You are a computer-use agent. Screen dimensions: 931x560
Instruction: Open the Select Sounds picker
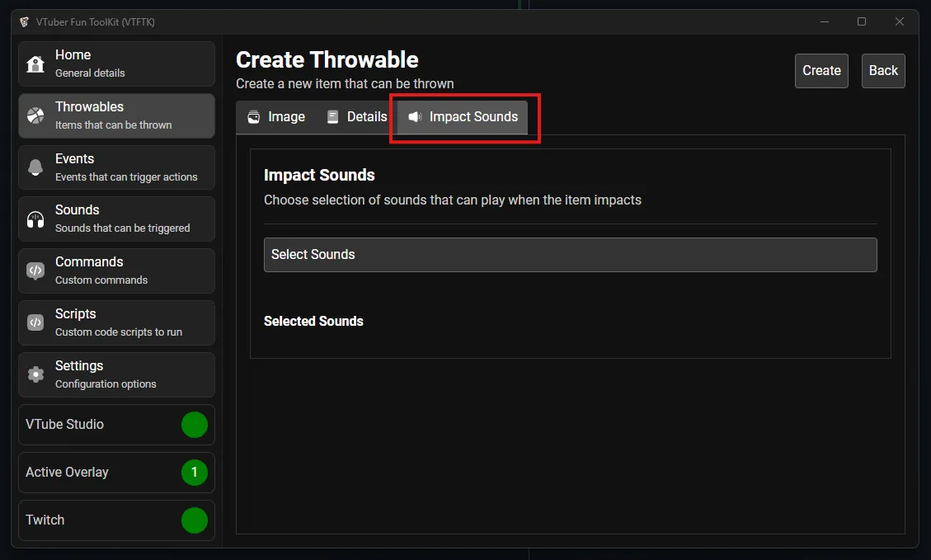click(570, 255)
